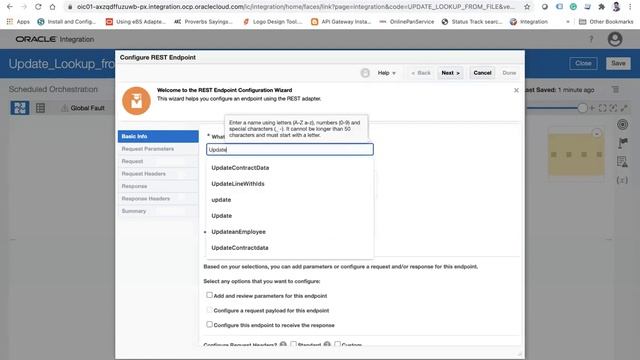Show more bookmarks with the chevron
The width and height of the screenshot is (640, 360).
pos(568,22)
